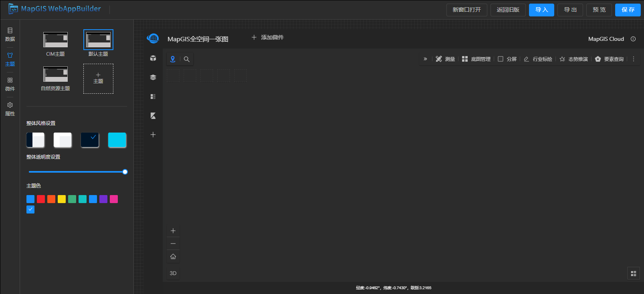644x294 pixels.
Task: Open the 属性 properties tab
Action: coord(10,109)
